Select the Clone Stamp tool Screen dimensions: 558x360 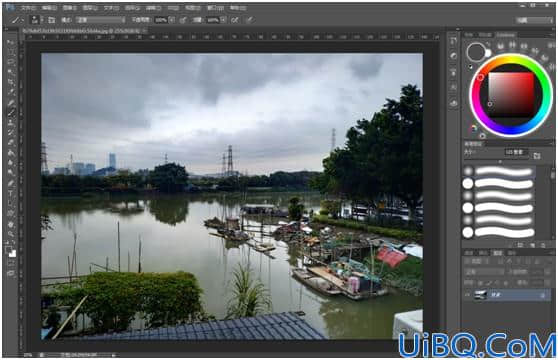[11, 123]
